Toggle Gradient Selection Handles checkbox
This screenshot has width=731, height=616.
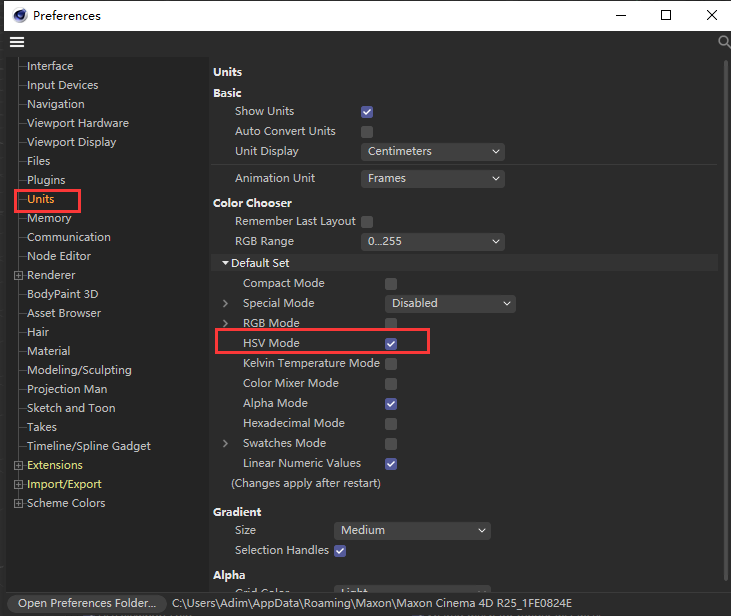tap(340, 551)
